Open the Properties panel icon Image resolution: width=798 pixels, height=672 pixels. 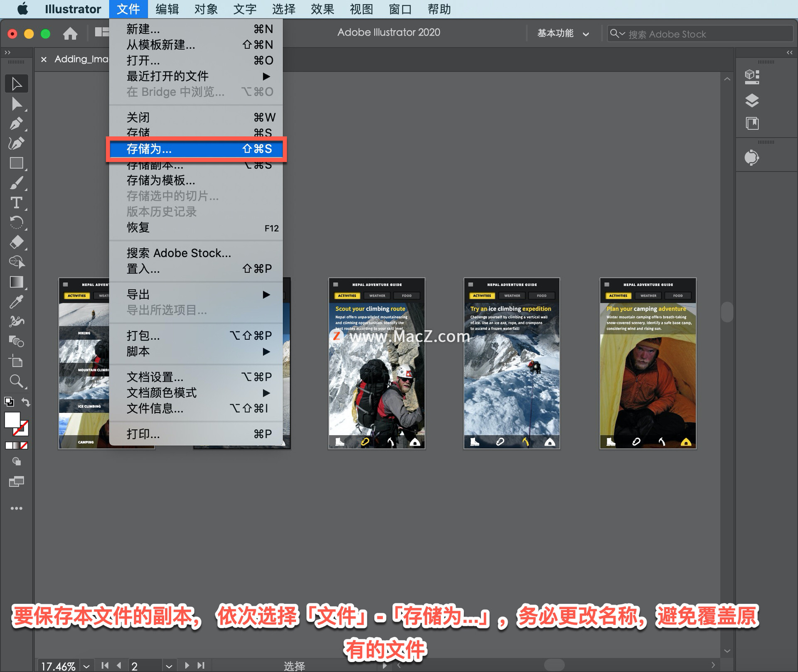click(x=752, y=77)
